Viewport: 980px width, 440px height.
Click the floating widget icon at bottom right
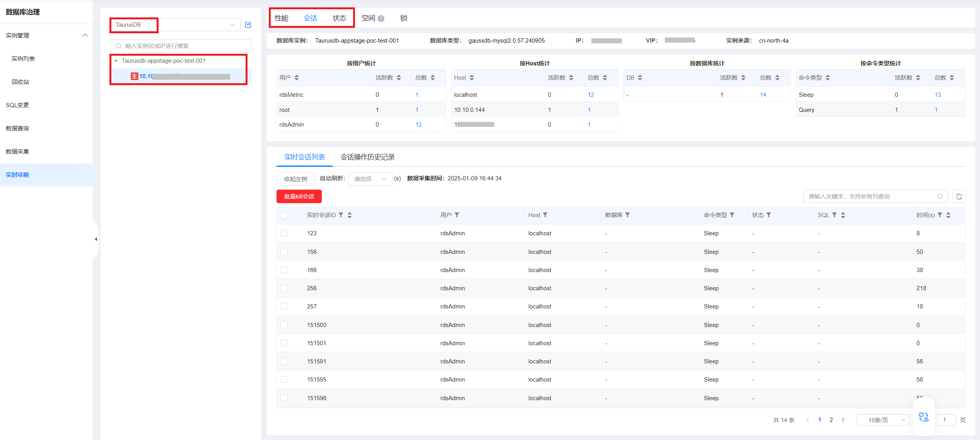924,417
